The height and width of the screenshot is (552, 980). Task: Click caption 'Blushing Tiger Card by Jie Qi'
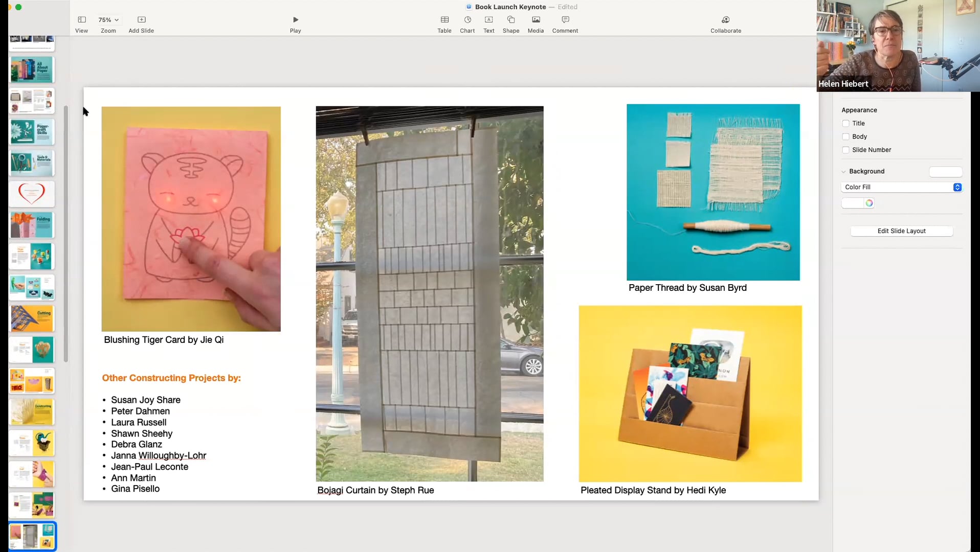[164, 340]
